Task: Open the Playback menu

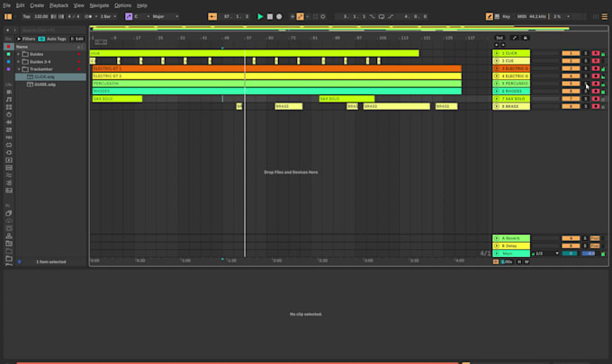Action: pos(58,5)
